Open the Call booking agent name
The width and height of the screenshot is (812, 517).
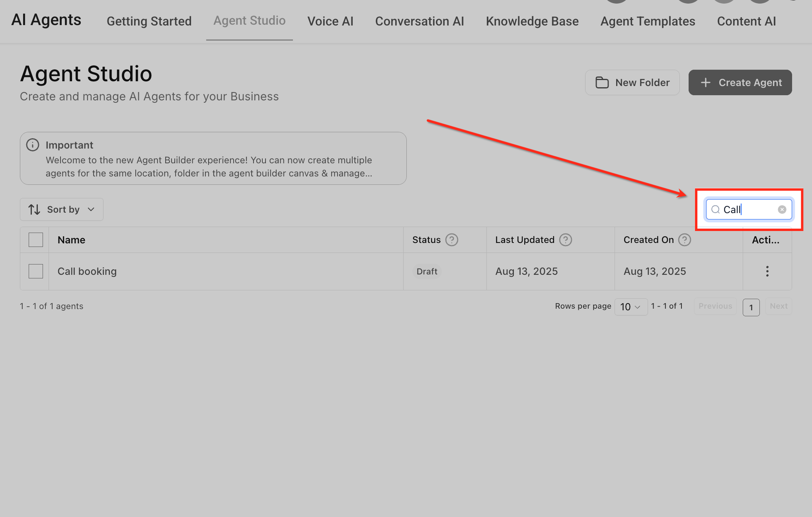pos(87,271)
